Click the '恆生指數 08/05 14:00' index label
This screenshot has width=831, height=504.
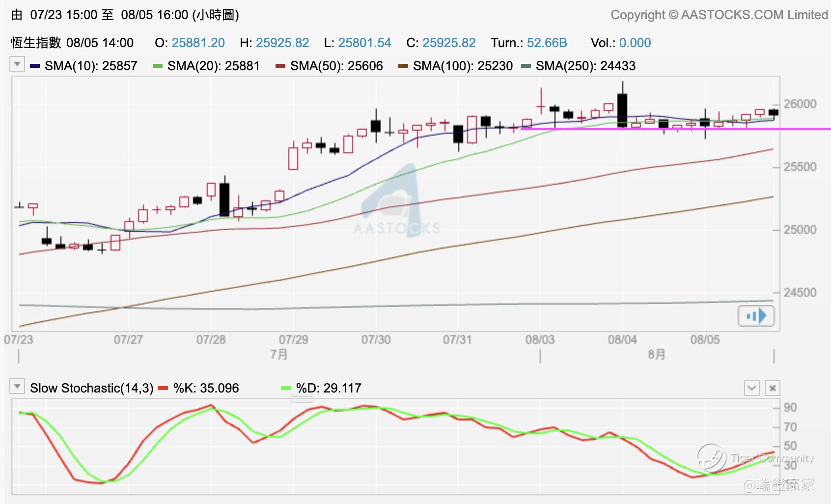tap(72, 43)
